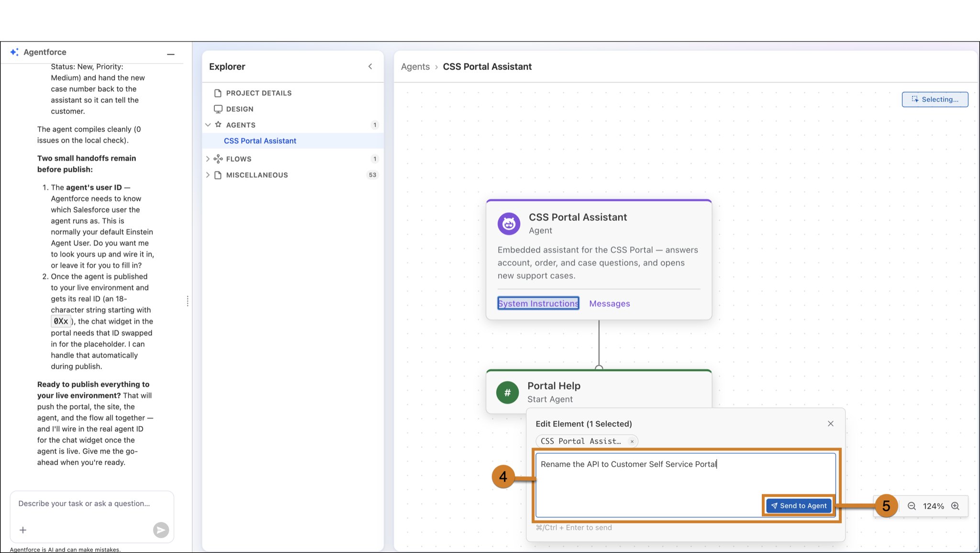Click the Agents star icon
The image size is (980, 553).
(218, 124)
